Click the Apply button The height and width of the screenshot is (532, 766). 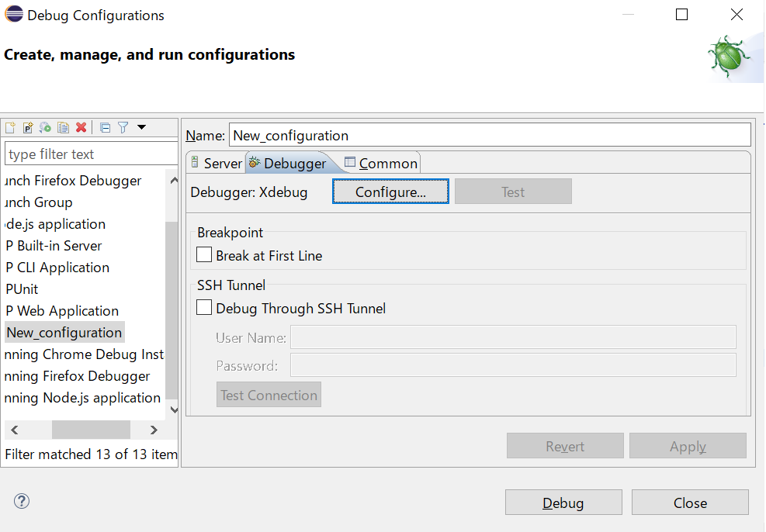(688, 446)
